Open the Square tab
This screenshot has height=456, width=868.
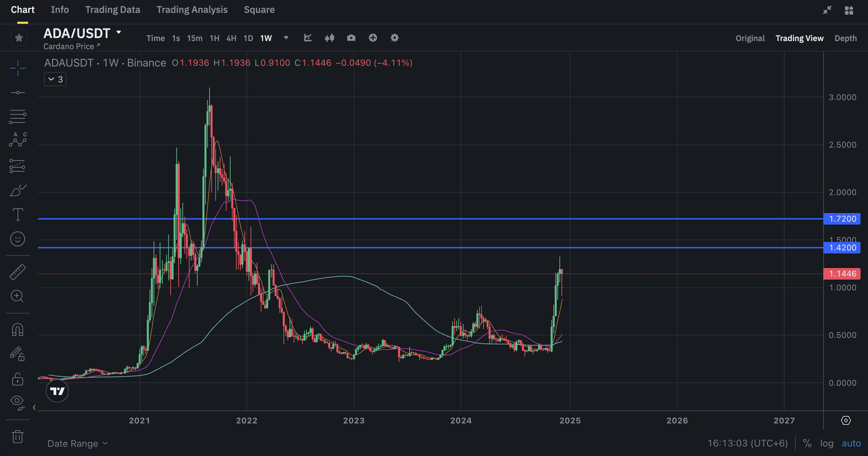pyautogui.click(x=259, y=10)
